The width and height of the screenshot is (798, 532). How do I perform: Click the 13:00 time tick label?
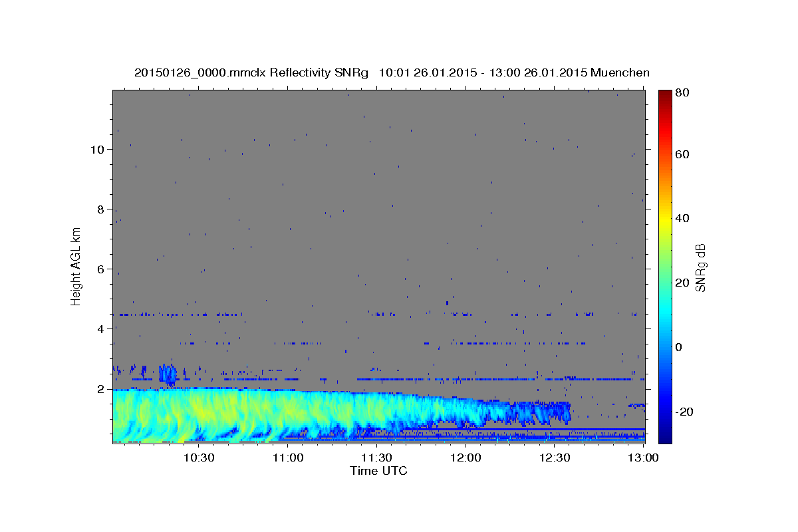643,458
